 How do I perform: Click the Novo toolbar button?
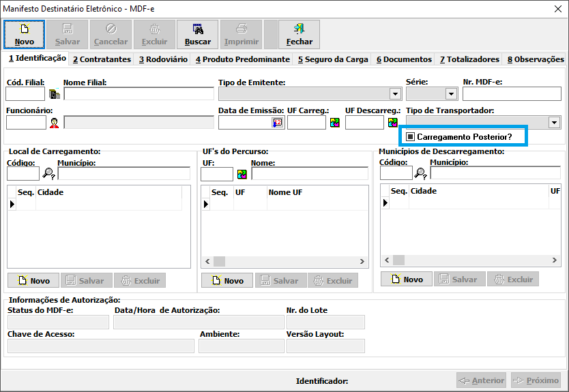click(24, 34)
